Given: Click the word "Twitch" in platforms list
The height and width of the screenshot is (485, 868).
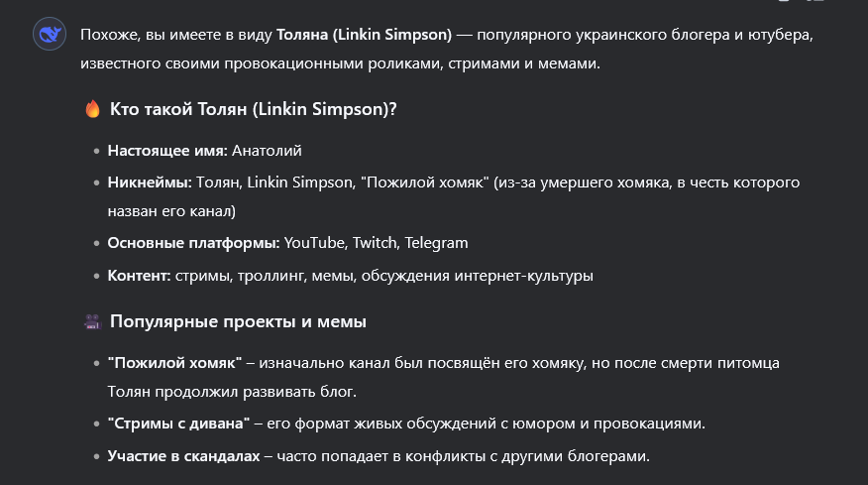Looking at the screenshot, I should 376,243.
